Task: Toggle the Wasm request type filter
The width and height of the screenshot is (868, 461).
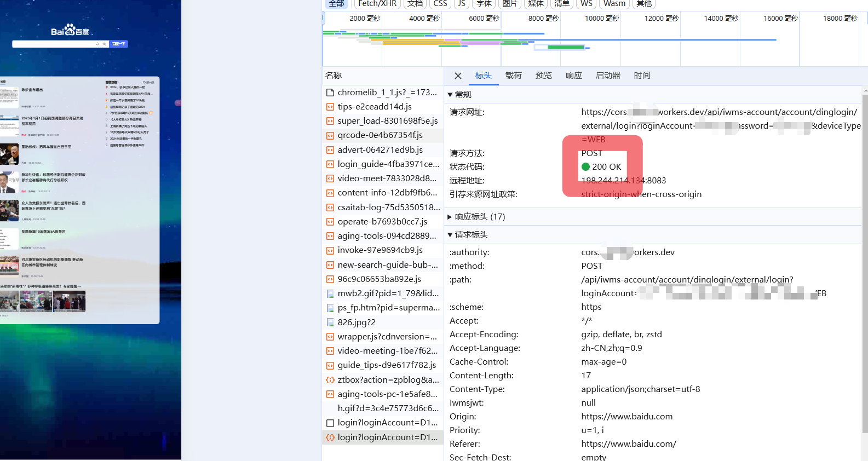Action: (614, 4)
